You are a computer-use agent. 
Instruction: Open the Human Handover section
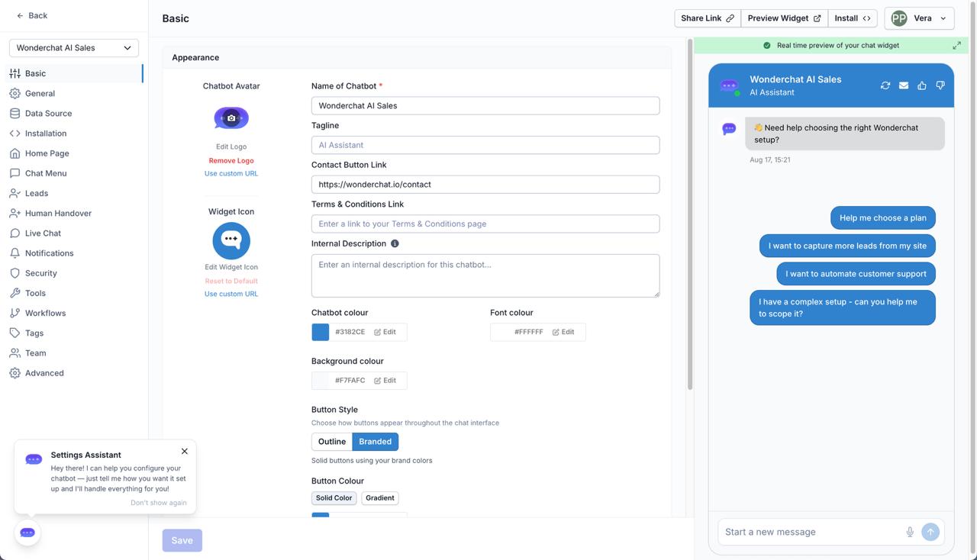coord(73,213)
